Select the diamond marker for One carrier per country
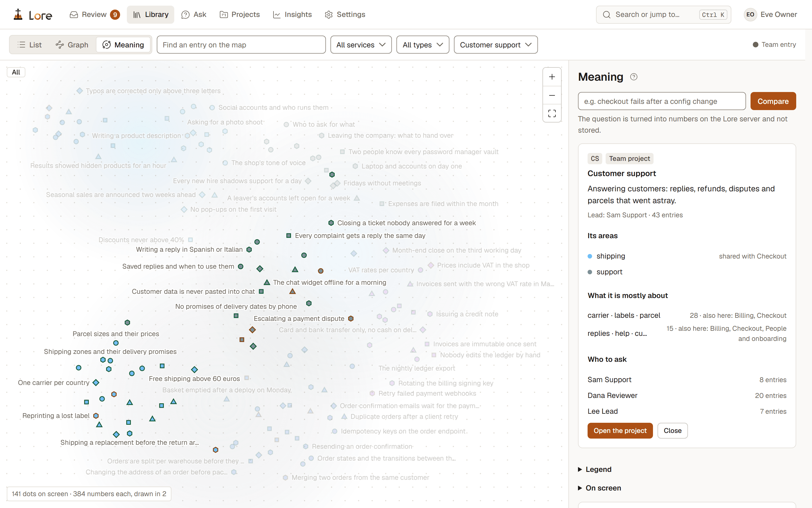812x508 pixels. tap(96, 383)
